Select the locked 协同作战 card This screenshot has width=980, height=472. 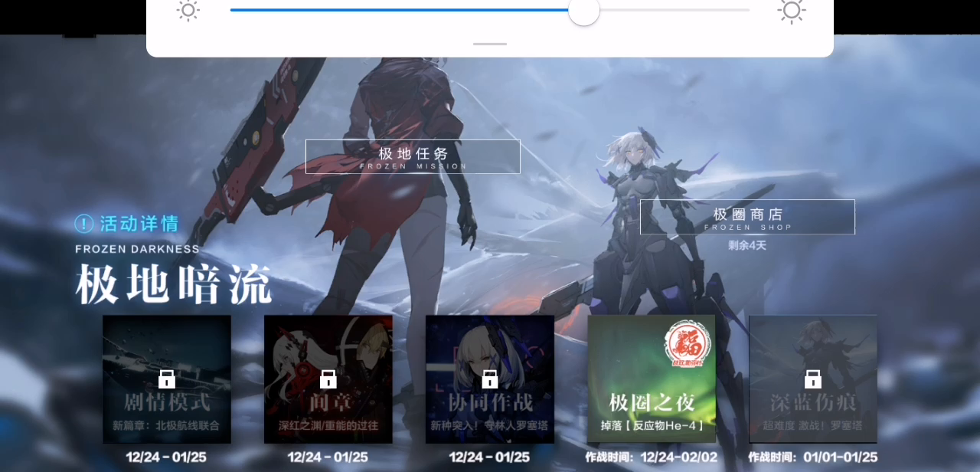click(490, 379)
